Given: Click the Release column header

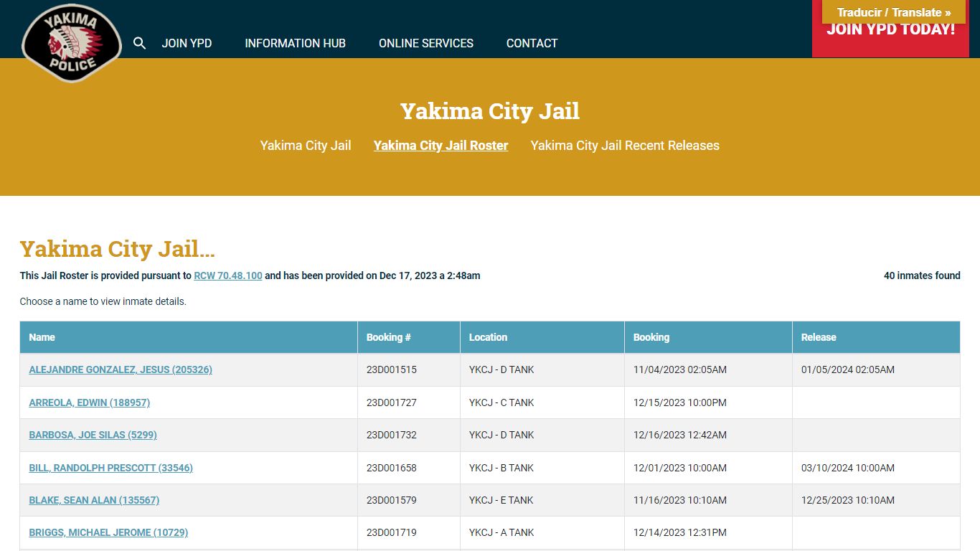Looking at the screenshot, I should click(876, 337).
